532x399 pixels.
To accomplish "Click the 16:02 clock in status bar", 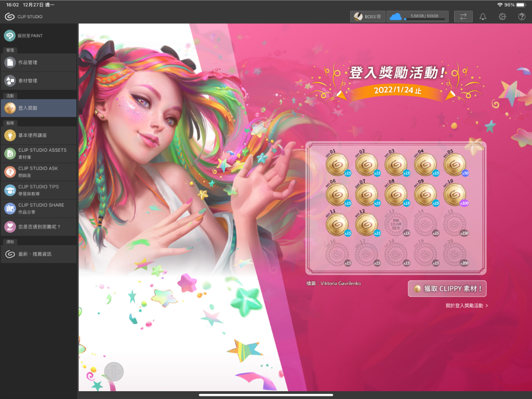I will (x=12, y=5).
